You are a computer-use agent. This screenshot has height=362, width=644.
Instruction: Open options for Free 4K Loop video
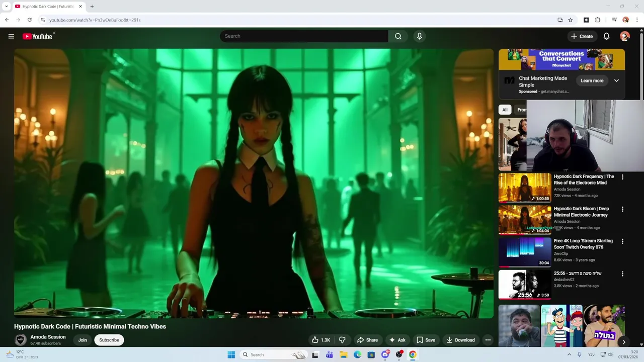(x=622, y=241)
